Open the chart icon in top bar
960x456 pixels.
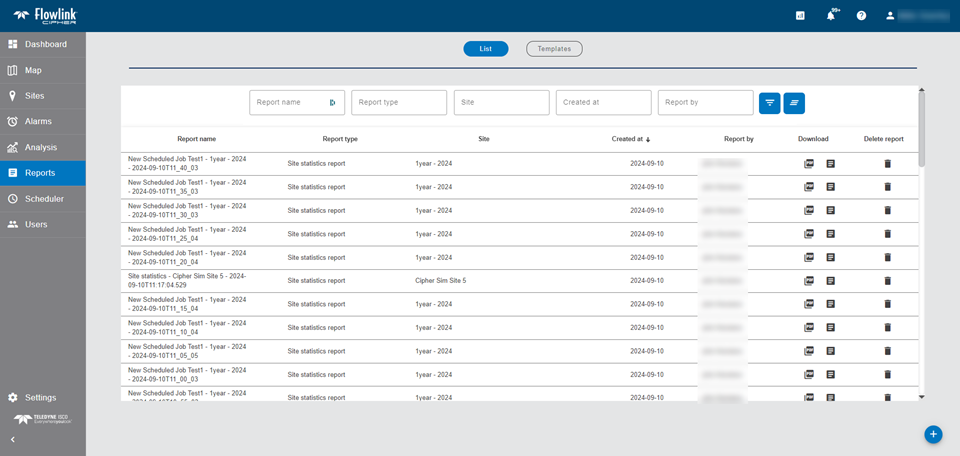coord(800,16)
